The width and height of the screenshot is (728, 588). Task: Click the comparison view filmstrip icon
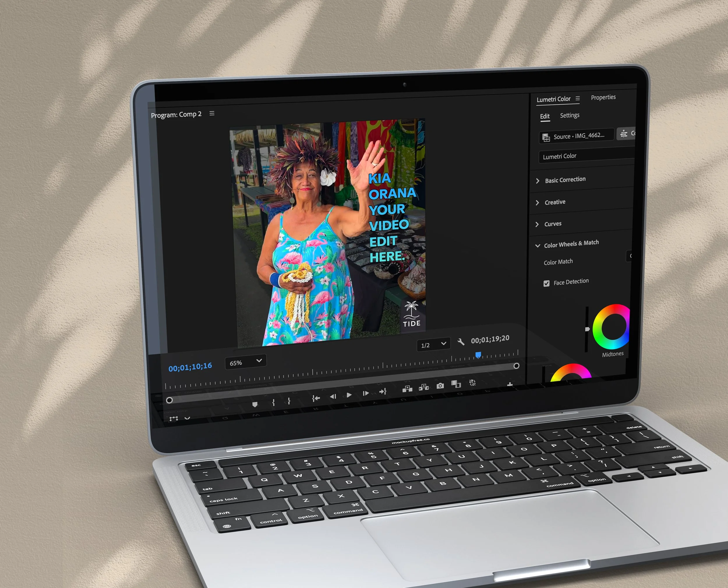[456, 384]
